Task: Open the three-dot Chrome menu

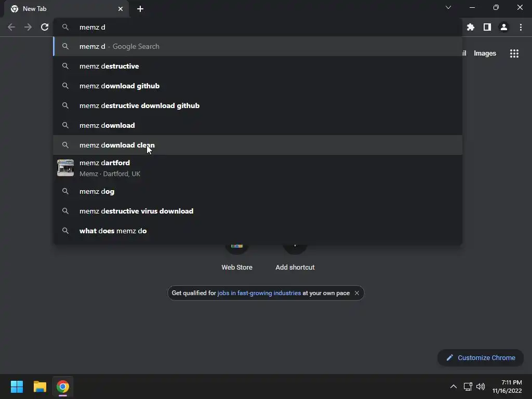Action: pyautogui.click(x=521, y=27)
